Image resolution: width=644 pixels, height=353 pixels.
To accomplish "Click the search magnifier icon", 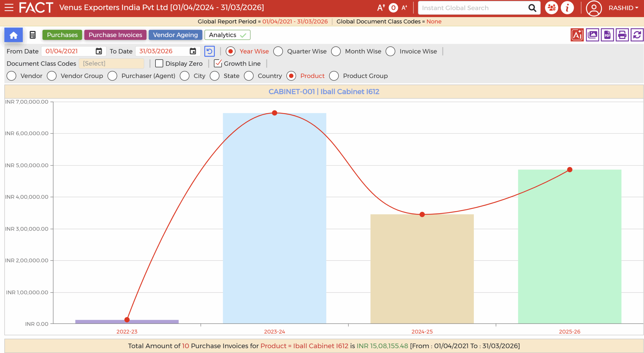I will 532,8.
